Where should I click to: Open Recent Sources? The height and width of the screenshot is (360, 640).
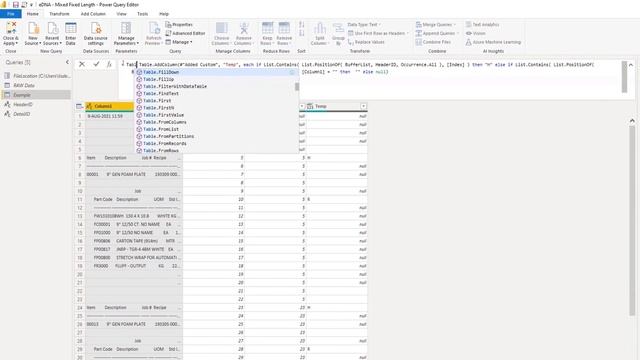point(52,33)
